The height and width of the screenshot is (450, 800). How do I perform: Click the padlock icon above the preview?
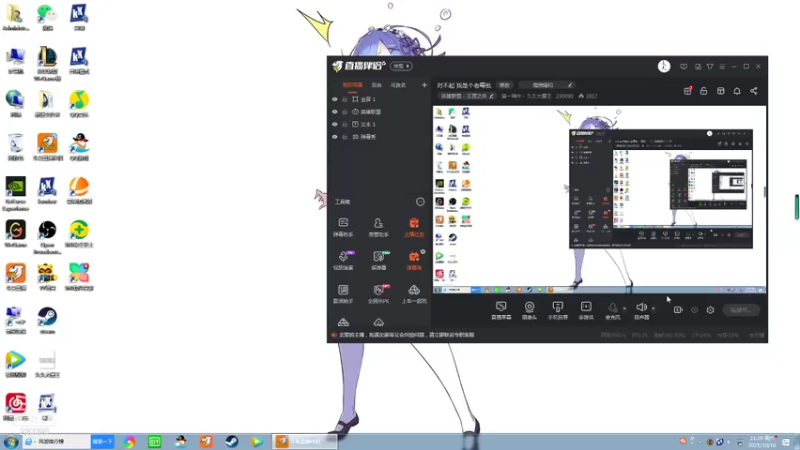(704, 91)
